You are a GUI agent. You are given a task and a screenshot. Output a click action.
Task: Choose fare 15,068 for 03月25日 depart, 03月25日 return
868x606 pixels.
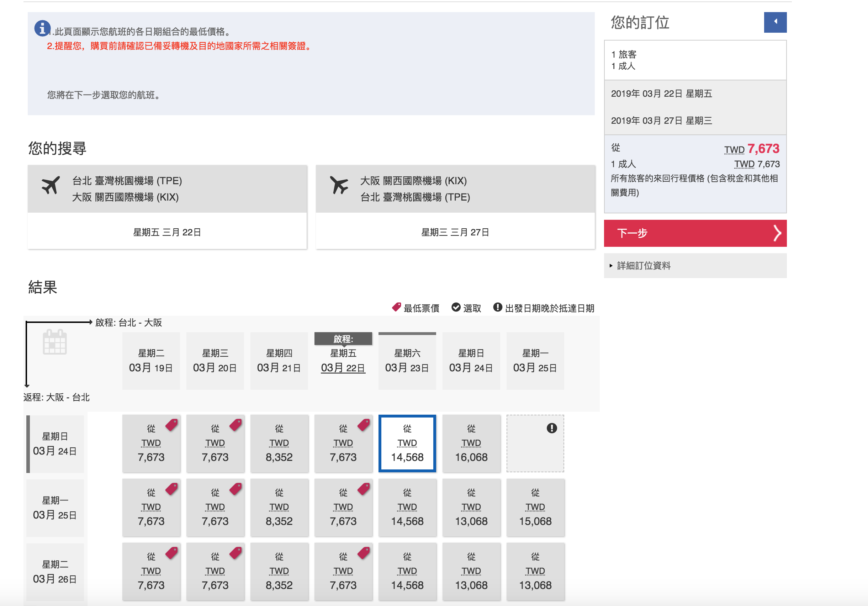click(535, 508)
